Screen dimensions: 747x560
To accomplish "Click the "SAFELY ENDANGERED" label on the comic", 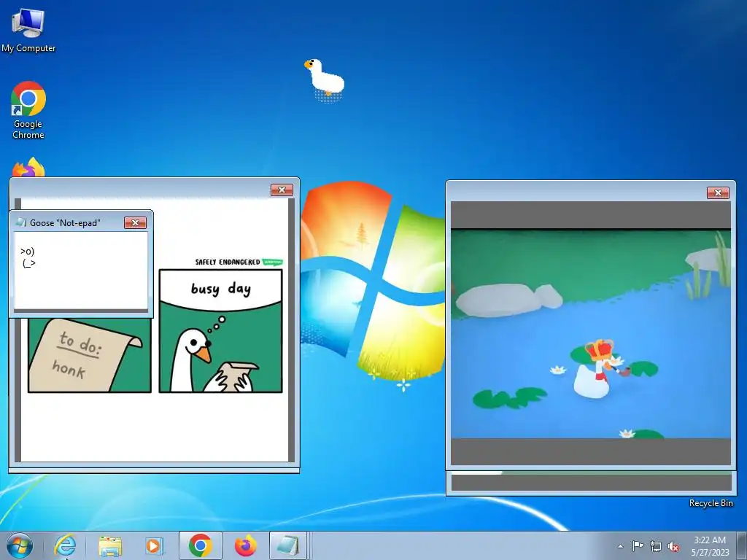I will click(x=228, y=262).
